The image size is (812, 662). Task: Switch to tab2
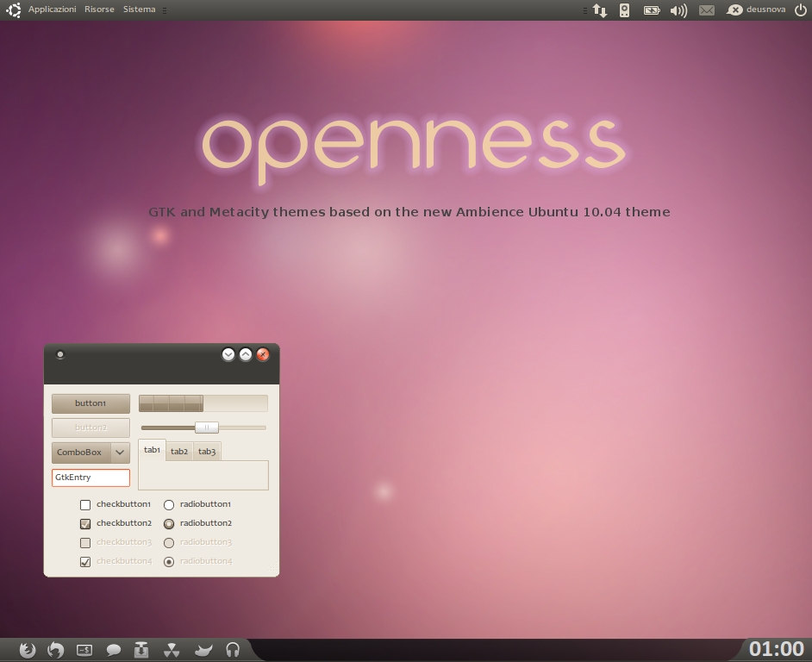[179, 452]
